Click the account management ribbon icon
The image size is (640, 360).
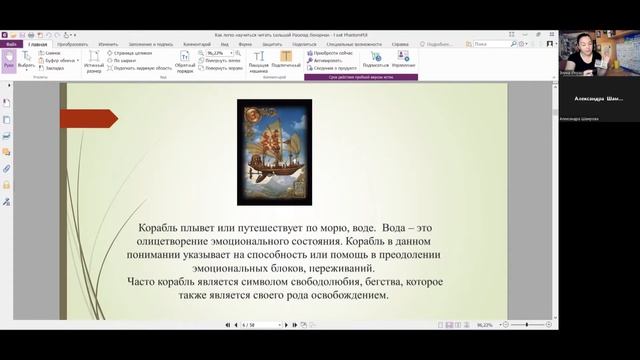click(403, 59)
